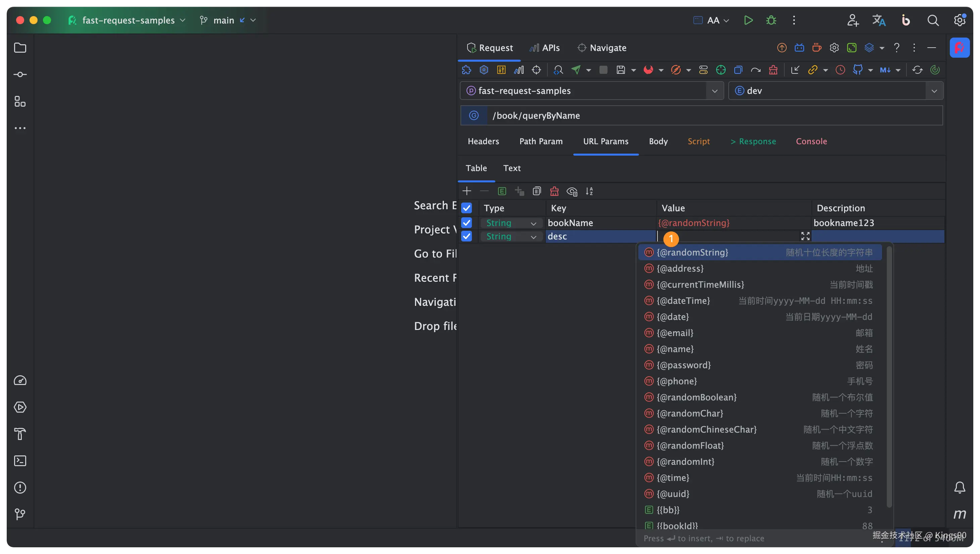Choose {@address} from the completion list

point(759,268)
